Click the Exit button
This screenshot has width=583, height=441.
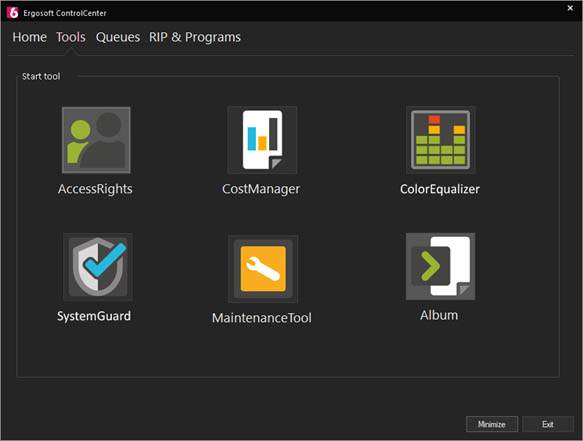pyautogui.click(x=548, y=424)
